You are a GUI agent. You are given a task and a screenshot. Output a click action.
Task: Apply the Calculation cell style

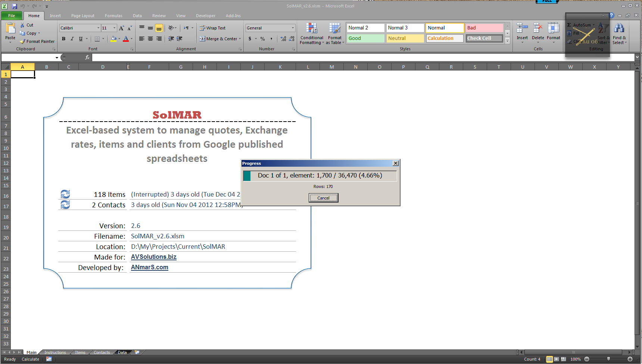coord(445,38)
